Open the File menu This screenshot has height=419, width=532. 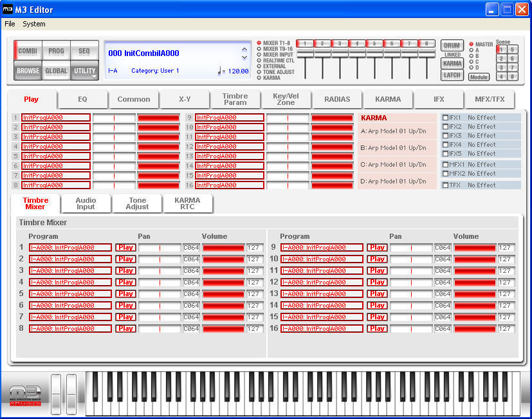[10, 24]
